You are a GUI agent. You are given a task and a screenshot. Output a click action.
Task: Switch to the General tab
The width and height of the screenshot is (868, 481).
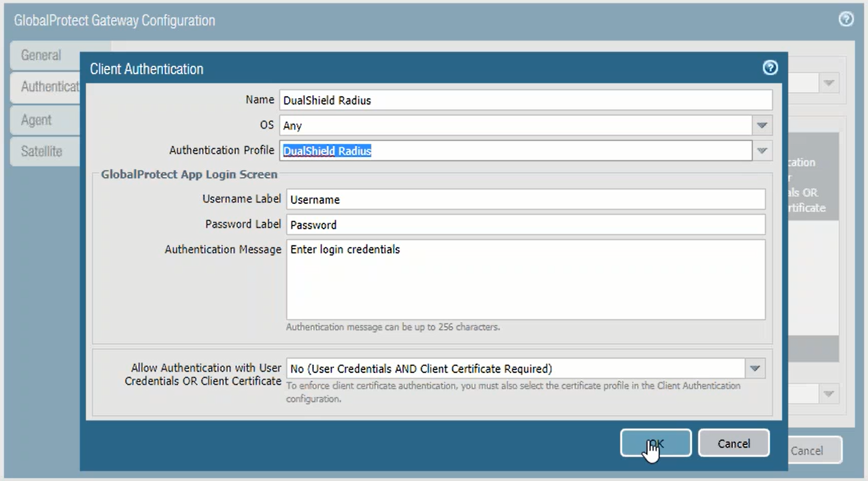[42, 55]
